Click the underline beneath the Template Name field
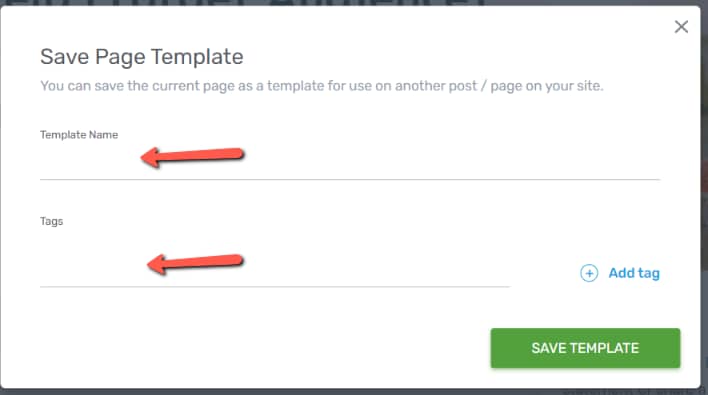 pos(350,179)
